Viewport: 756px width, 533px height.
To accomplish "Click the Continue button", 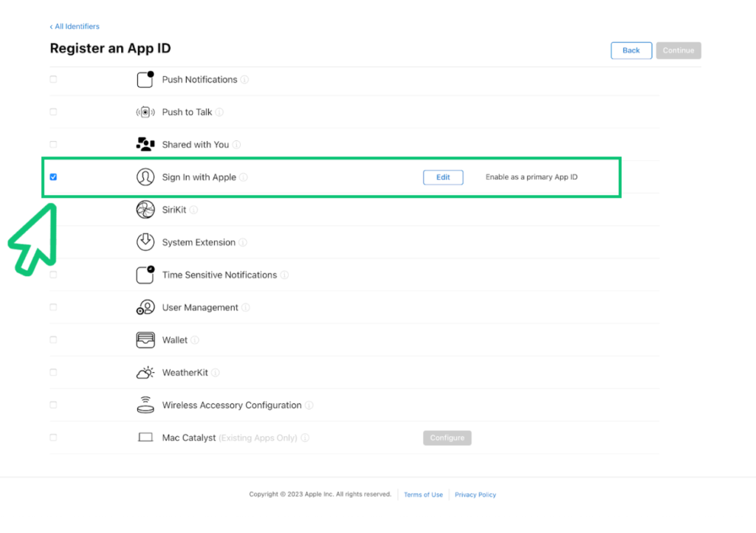I will pyautogui.click(x=678, y=51).
